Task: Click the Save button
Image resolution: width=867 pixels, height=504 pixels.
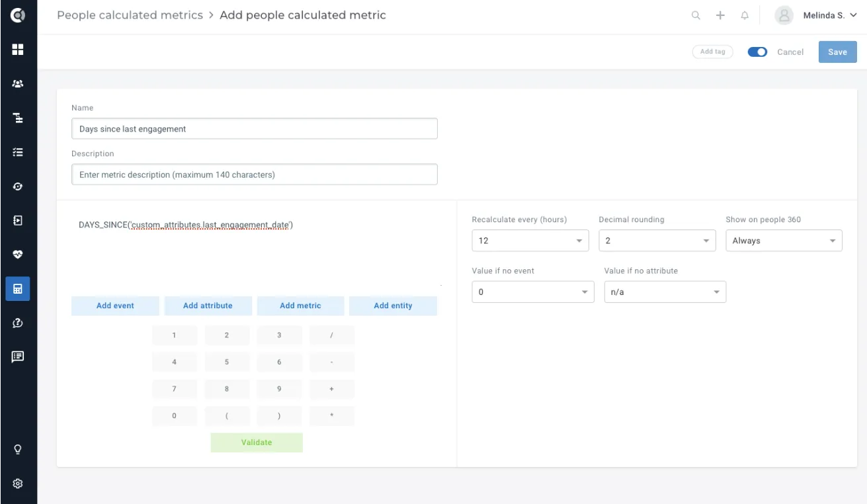Action: point(837,52)
